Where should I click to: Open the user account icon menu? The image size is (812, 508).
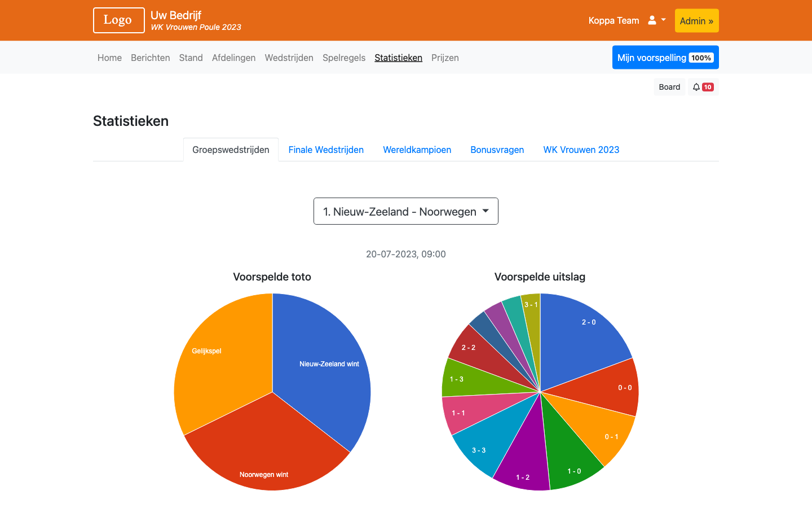652,20
